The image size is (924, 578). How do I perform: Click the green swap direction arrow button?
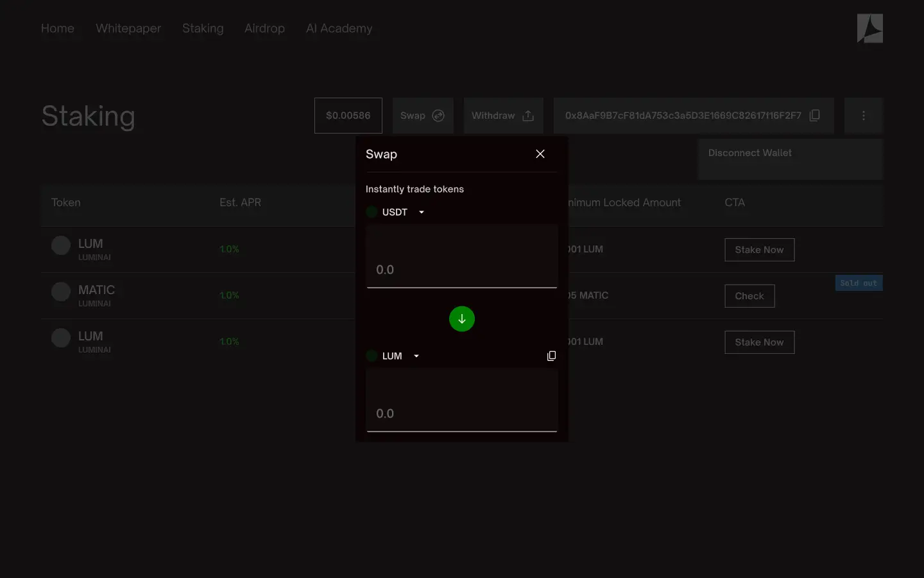point(462,319)
